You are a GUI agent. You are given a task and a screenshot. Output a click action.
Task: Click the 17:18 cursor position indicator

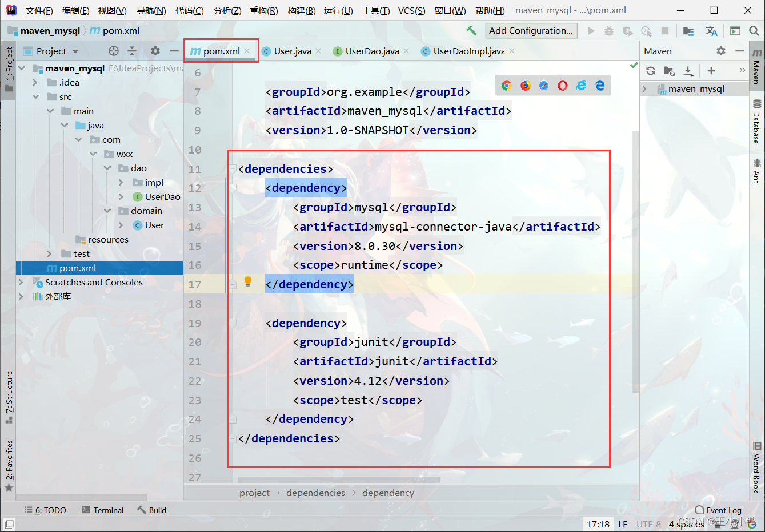point(598,524)
